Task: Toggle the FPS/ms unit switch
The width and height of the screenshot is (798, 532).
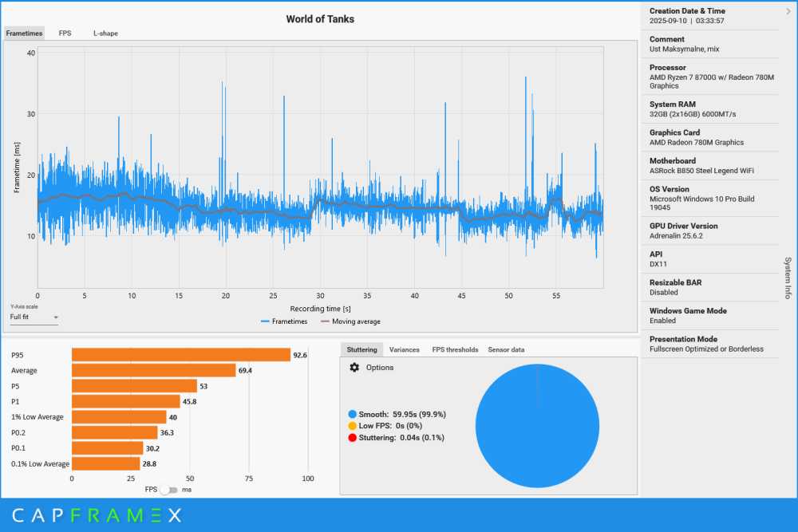Action: 168,490
